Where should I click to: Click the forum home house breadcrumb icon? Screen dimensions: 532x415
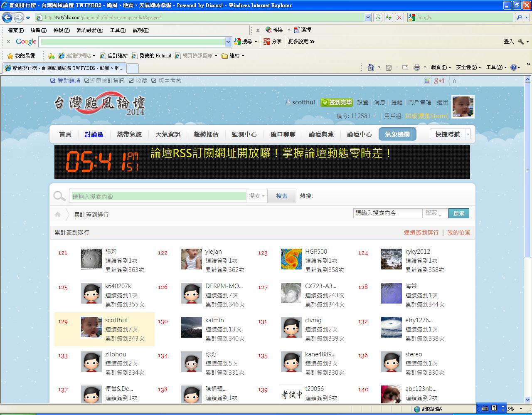pyautogui.click(x=58, y=215)
